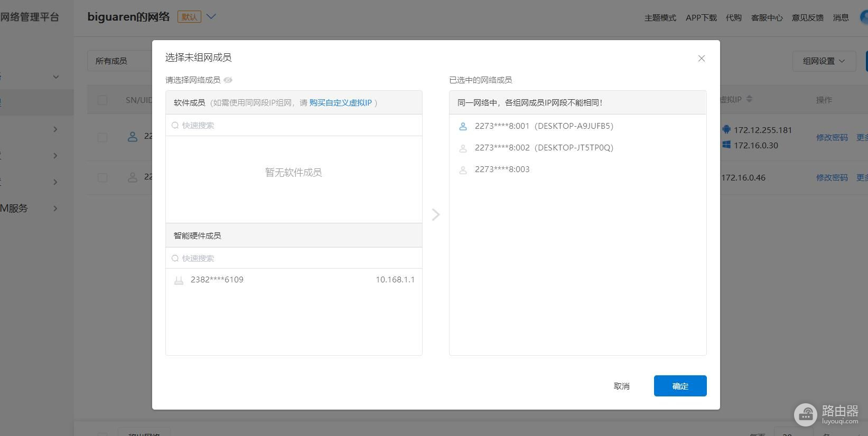This screenshot has height=436, width=868.
Task: Collapse the first sidebar section chevron
Action: [x=55, y=77]
